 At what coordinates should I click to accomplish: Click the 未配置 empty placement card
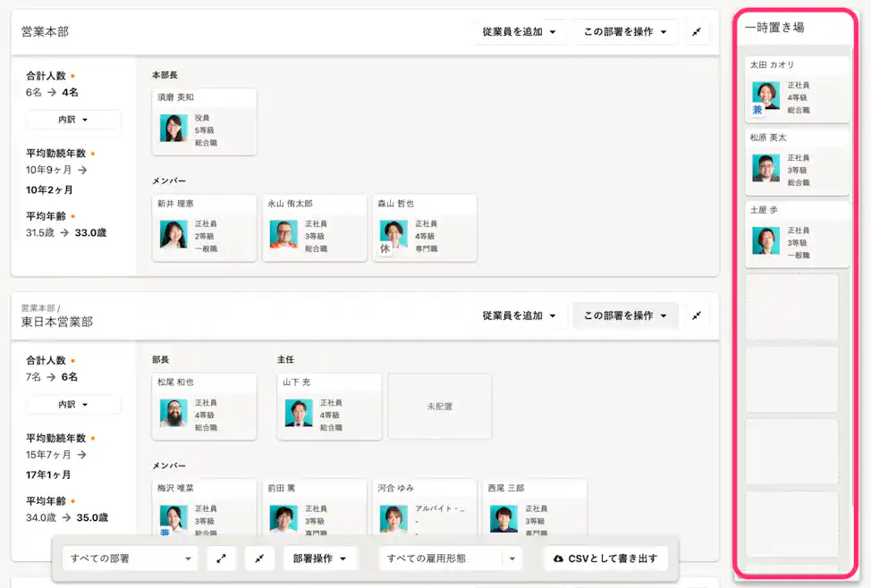[440, 406]
